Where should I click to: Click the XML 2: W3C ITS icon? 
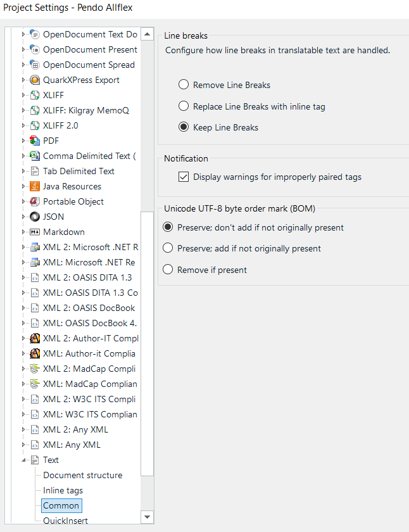pos(35,400)
